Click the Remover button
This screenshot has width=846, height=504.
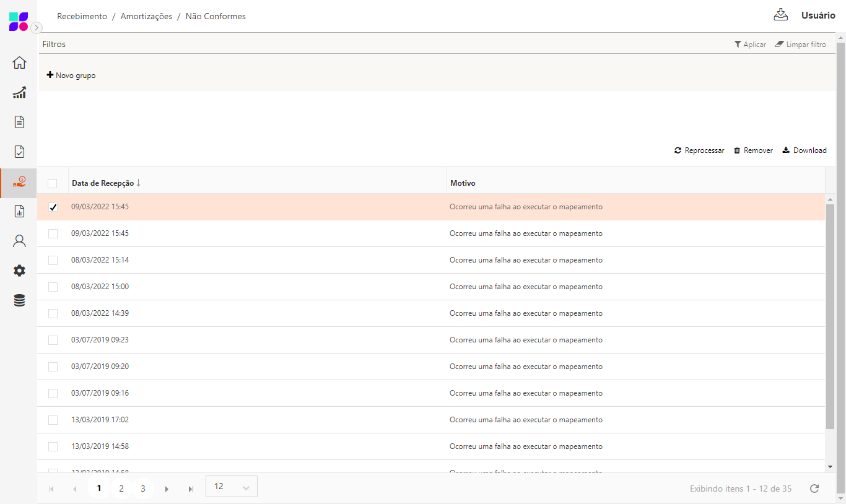753,150
